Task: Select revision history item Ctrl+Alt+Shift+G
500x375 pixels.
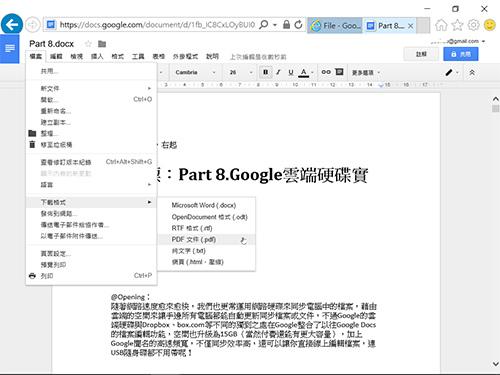Action: tap(91, 162)
